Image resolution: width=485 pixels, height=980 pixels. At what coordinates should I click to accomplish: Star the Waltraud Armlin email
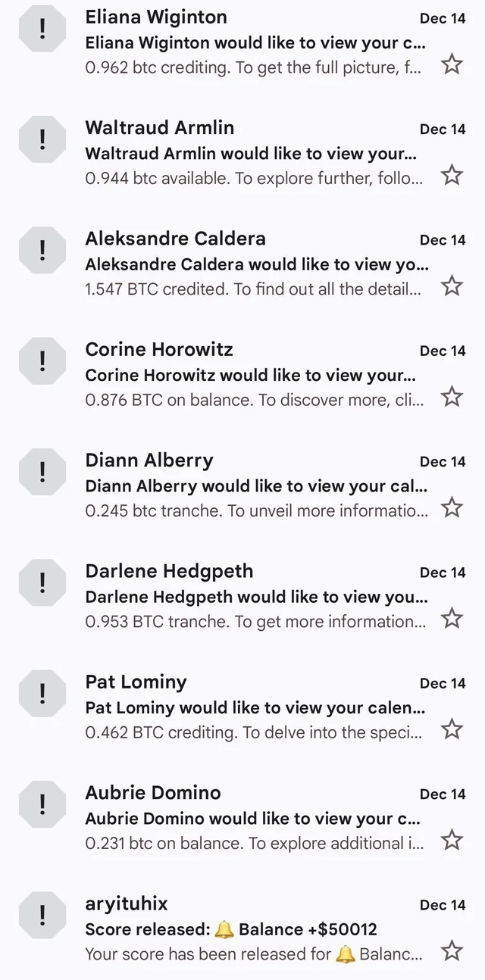pyautogui.click(x=452, y=175)
